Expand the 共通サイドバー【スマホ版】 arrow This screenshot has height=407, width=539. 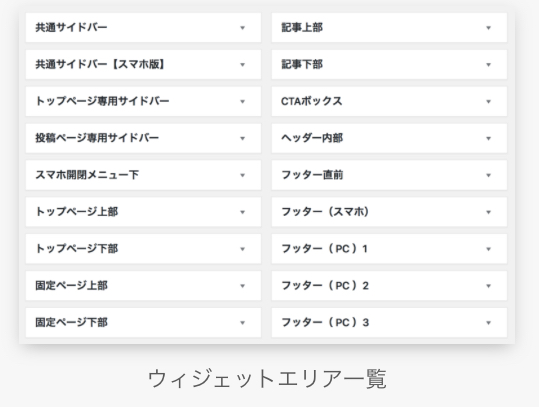tap(242, 65)
